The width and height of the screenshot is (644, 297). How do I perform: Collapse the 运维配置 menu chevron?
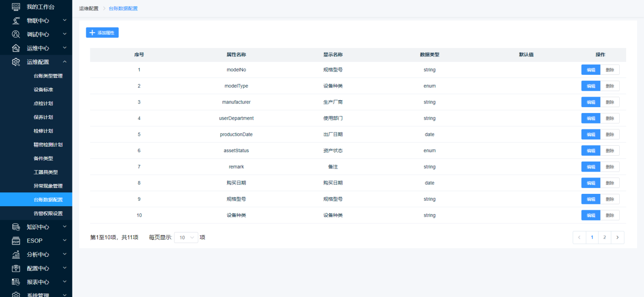pos(64,62)
